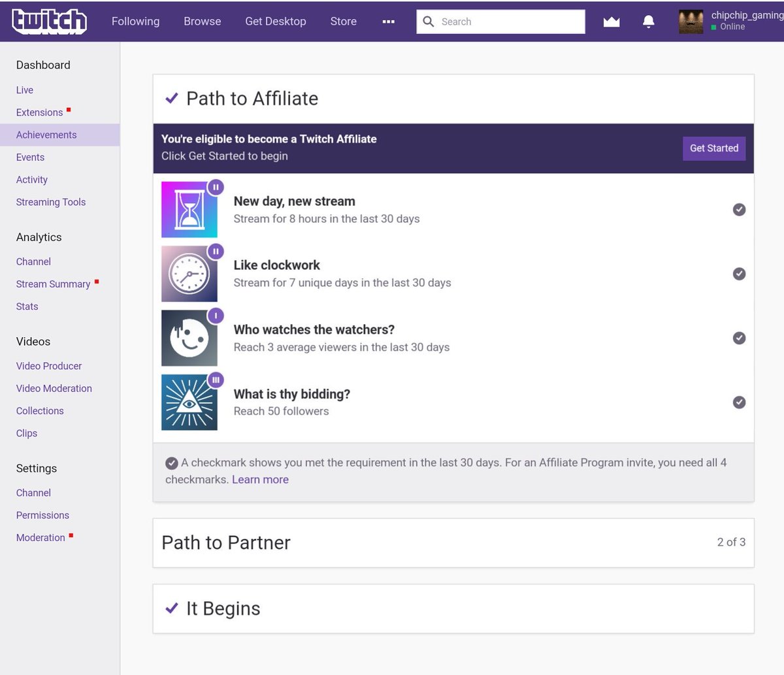Open Extensions in the sidebar
The image size is (784, 675).
point(40,112)
